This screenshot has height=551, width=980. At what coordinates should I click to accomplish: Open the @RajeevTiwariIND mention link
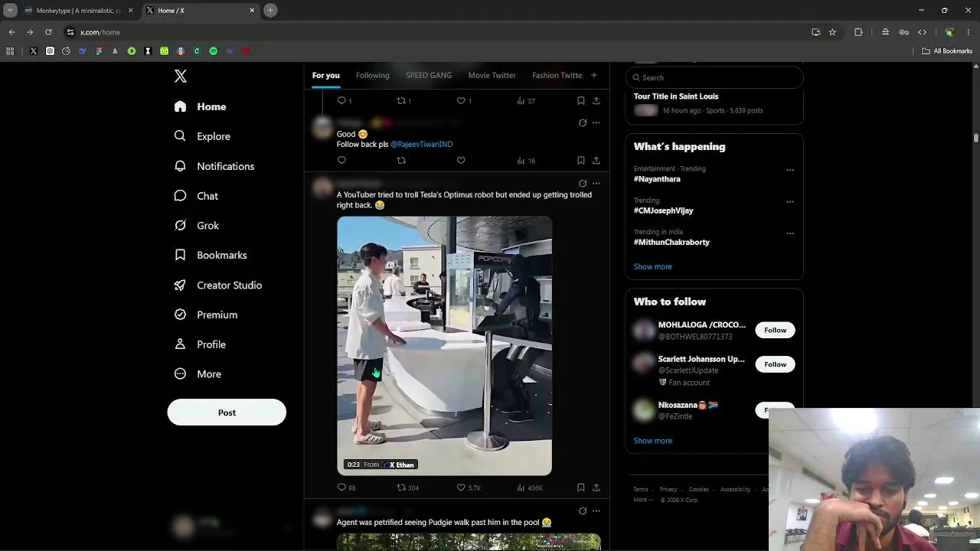421,144
